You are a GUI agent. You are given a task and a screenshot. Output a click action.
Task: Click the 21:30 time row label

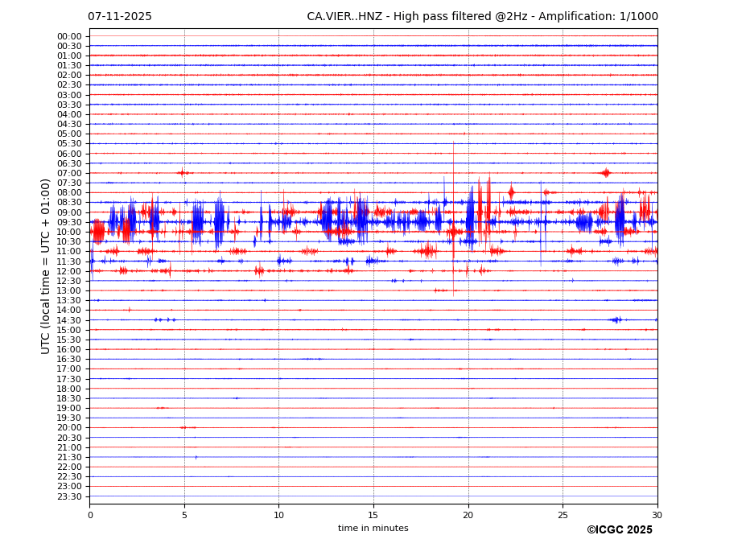(x=69, y=457)
